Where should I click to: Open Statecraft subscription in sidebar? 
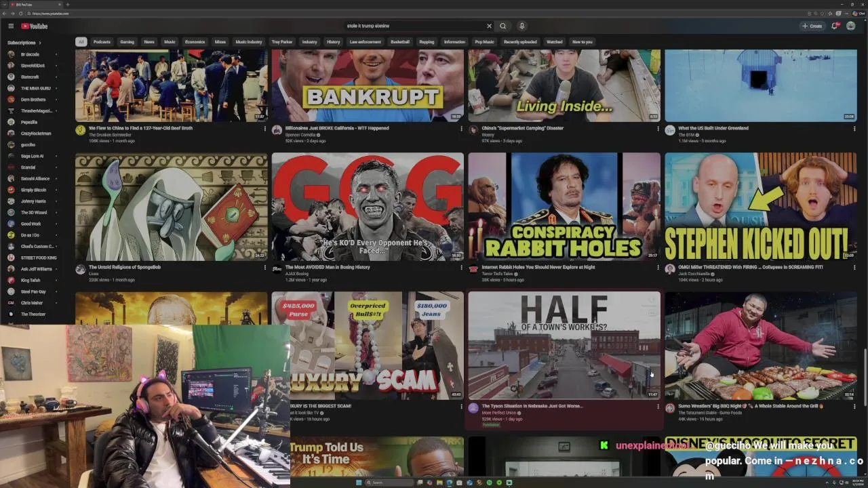pos(31,77)
